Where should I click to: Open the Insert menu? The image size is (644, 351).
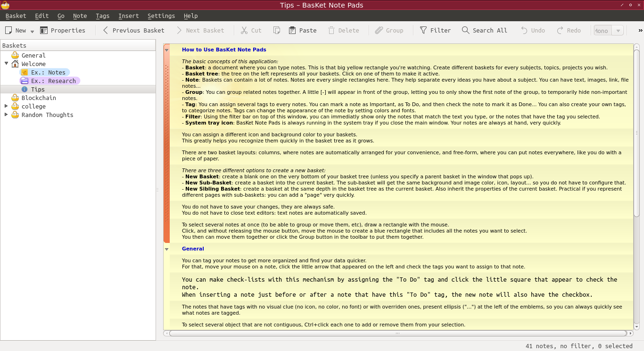129,16
